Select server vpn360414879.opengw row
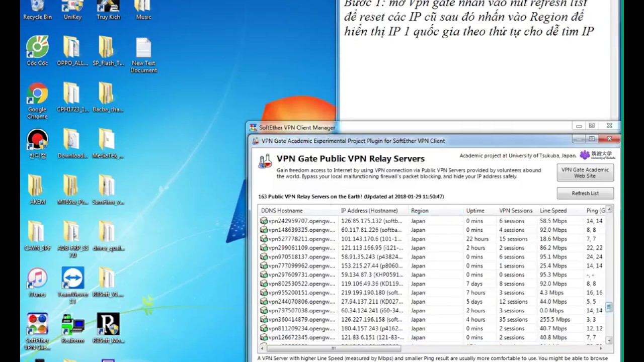 click(433, 319)
